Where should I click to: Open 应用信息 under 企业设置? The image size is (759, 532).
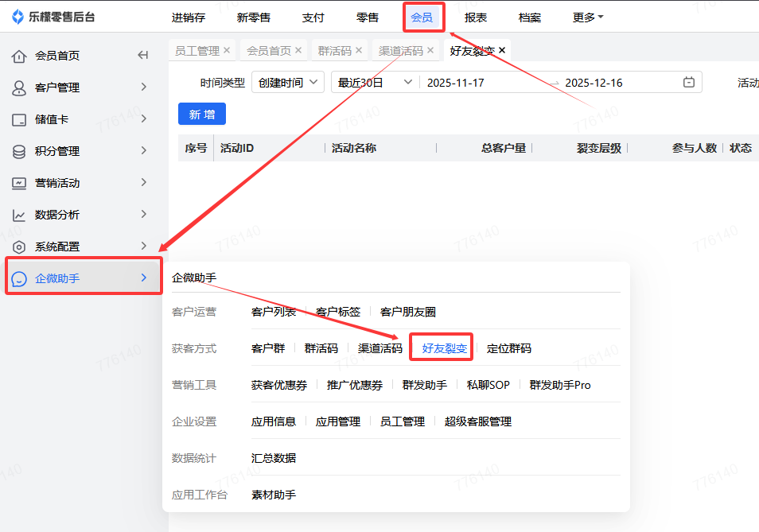tap(274, 421)
